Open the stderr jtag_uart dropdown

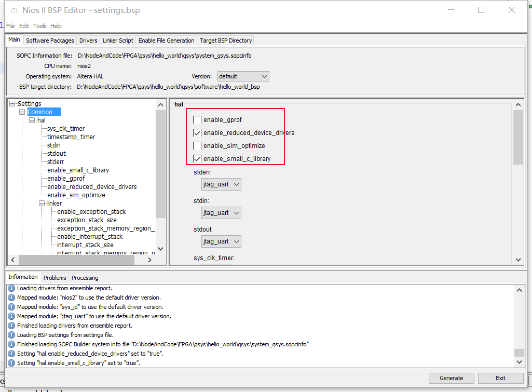(221, 184)
